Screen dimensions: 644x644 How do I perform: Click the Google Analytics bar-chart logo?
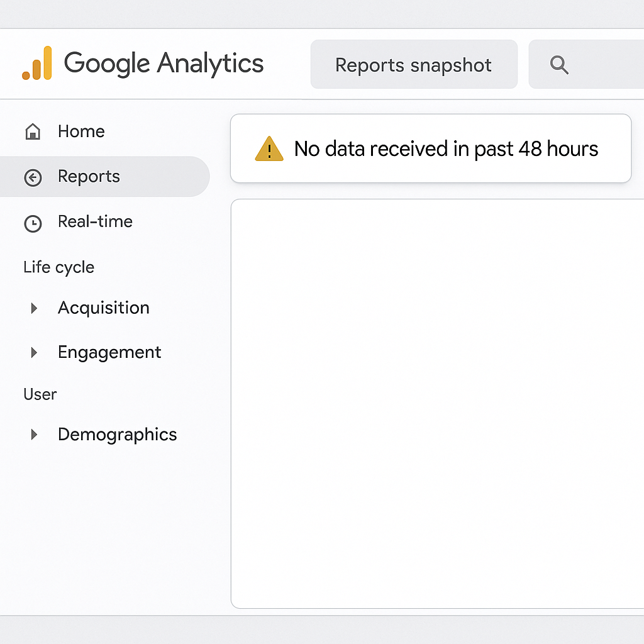click(x=37, y=63)
